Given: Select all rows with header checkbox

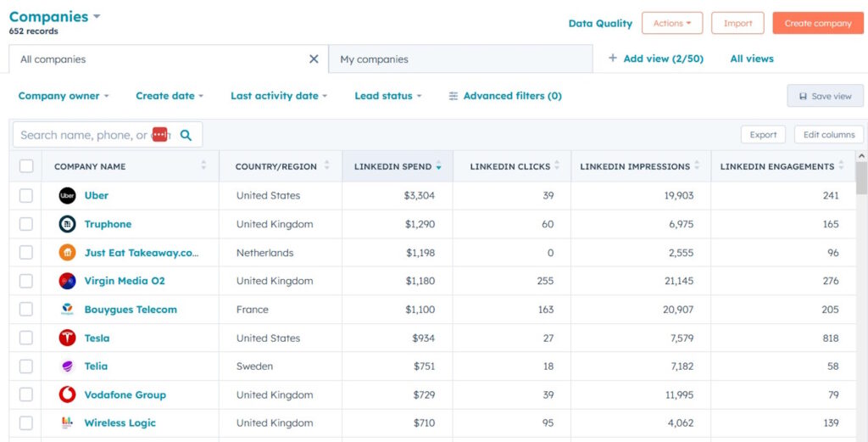Looking at the screenshot, I should coord(26,166).
